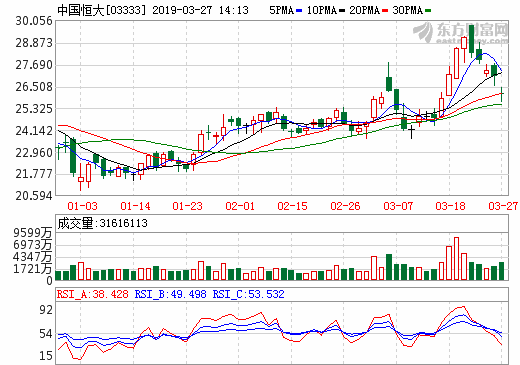
Task: Click price axis label 26.508
Action: click(x=34, y=87)
